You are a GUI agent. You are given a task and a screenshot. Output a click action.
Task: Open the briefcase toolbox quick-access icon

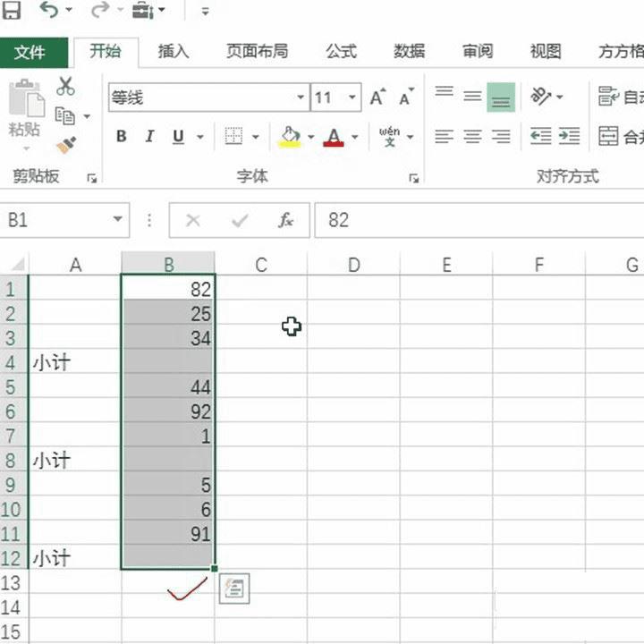click(x=143, y=10)
